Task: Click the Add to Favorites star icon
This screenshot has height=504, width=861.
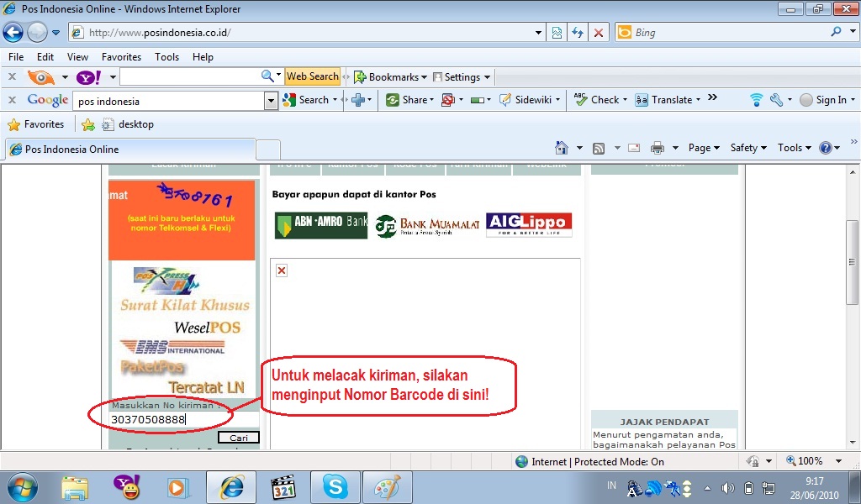Action: [87, 125]
